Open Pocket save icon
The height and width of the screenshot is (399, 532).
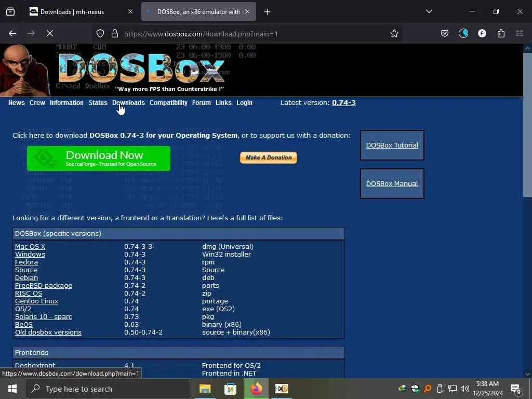[445, 33]
